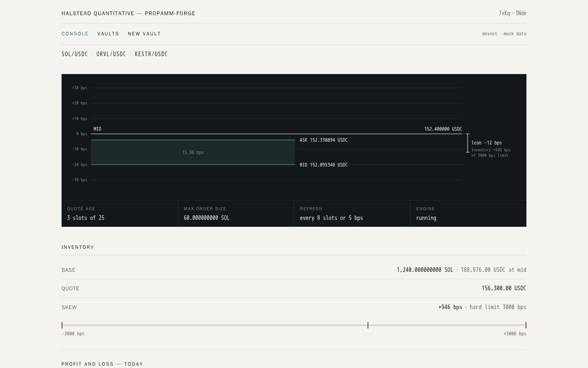Click the SKEW row label

pyautogui.click(x=69, y=307)
